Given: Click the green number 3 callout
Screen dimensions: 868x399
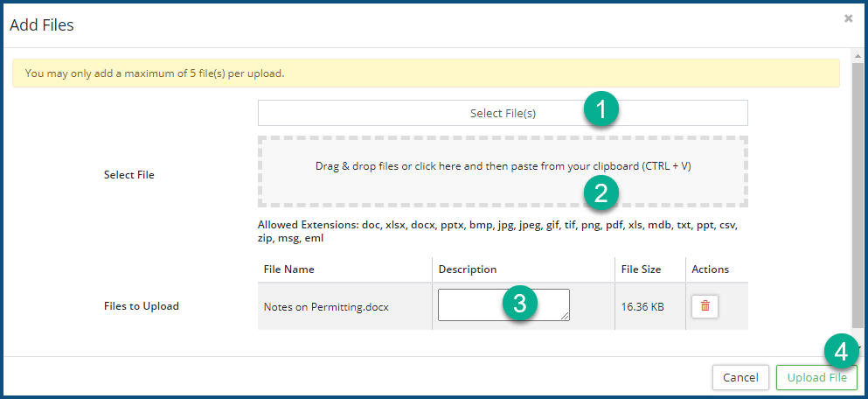Looking at the screenshot, I should 519,304.
